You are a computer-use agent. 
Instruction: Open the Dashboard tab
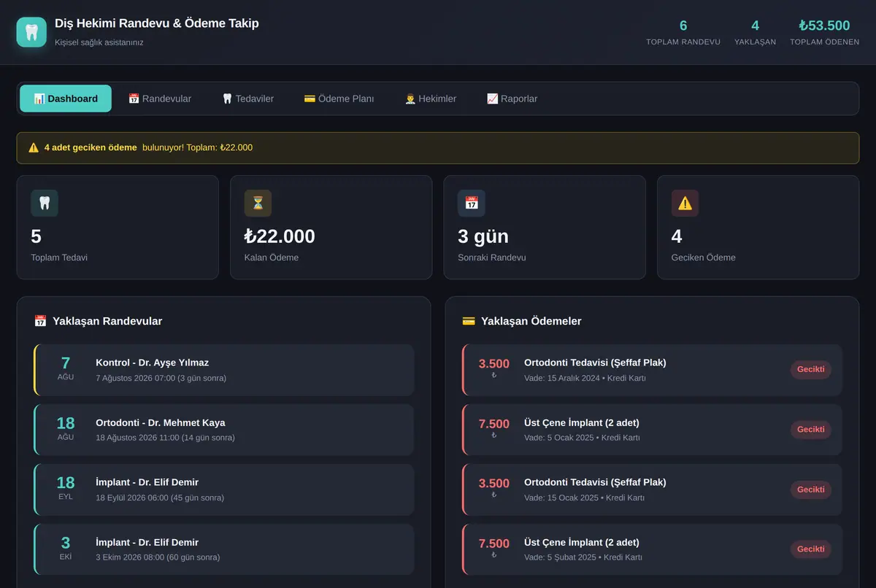[66, 98]
